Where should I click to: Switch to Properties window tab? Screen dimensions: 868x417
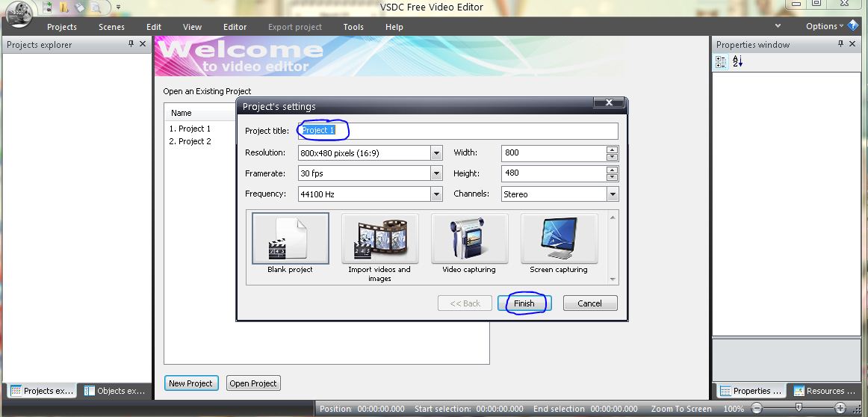(x=750, y=391)
